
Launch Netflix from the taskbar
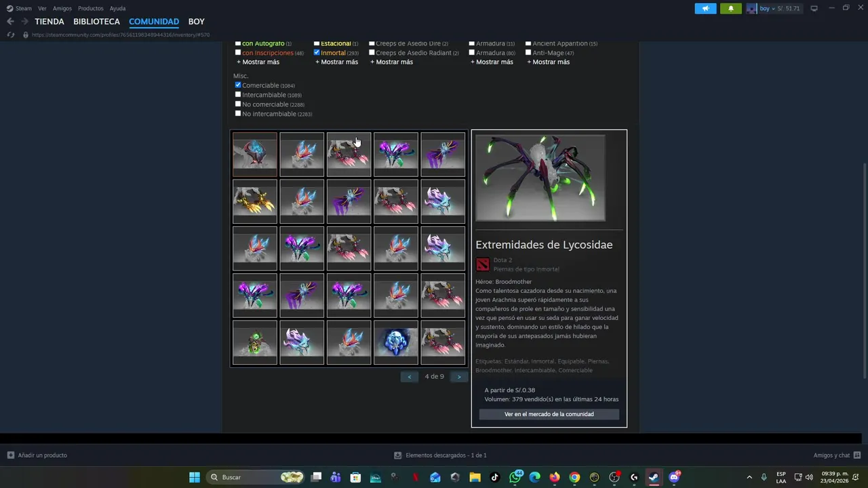tap(415, 477)
